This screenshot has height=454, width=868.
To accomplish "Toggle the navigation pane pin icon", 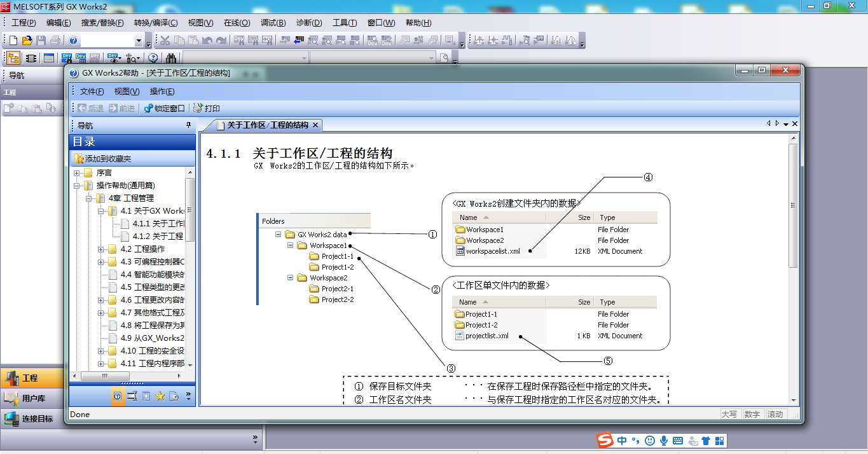I will click(x=188, y=125).
